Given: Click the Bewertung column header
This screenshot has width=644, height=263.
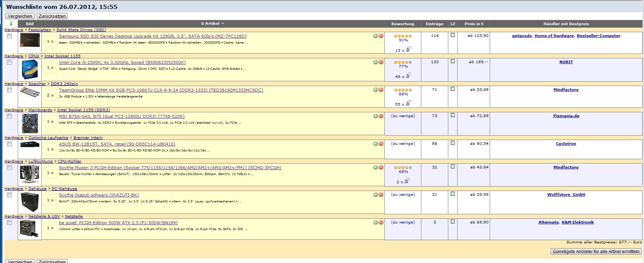Looking at the screenshot, I should [x=403, y=24].
